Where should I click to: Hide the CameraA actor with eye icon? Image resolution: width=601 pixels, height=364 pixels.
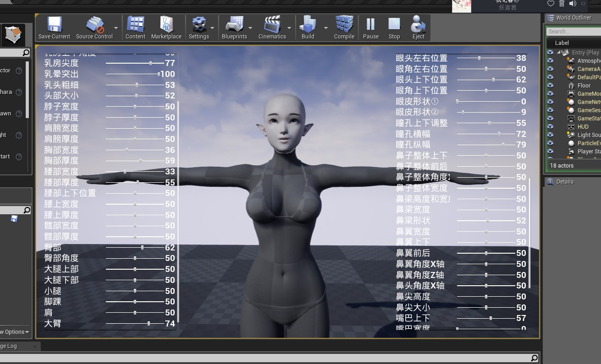(x=550, y=69)
